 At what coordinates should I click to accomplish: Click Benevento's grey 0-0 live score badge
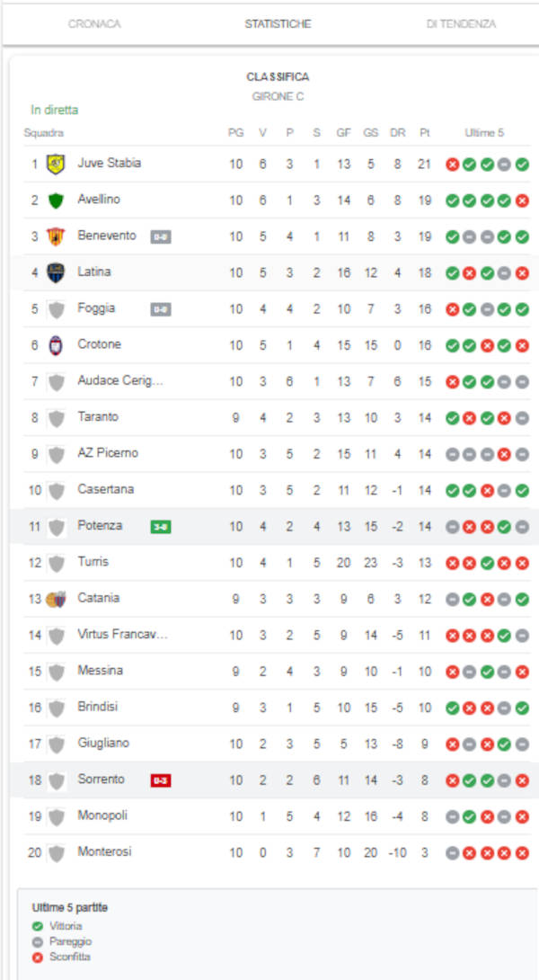coord(160,237)
